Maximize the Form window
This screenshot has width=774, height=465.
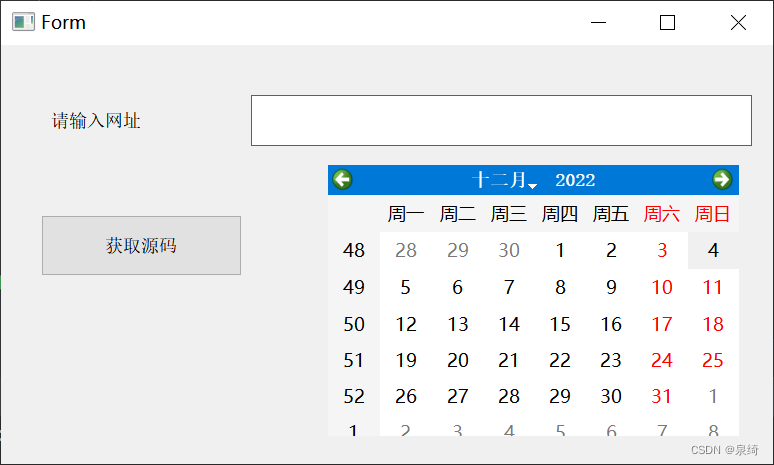[667, 22]
